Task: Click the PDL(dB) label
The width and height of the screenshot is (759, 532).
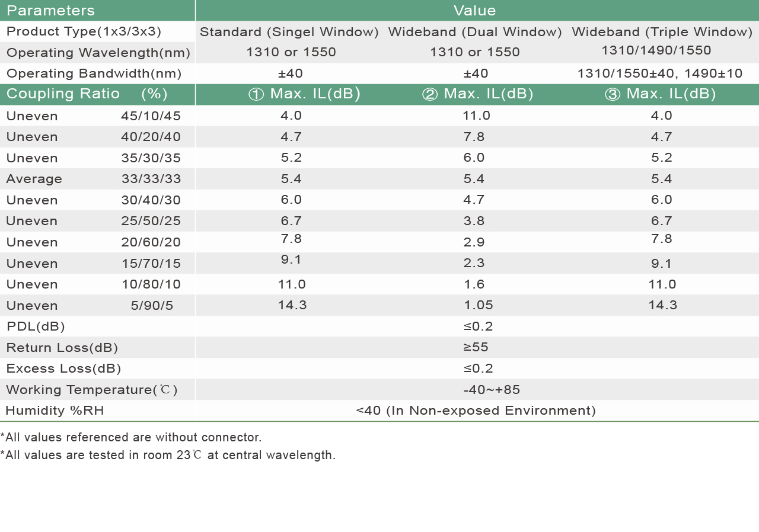Action: 35,326
